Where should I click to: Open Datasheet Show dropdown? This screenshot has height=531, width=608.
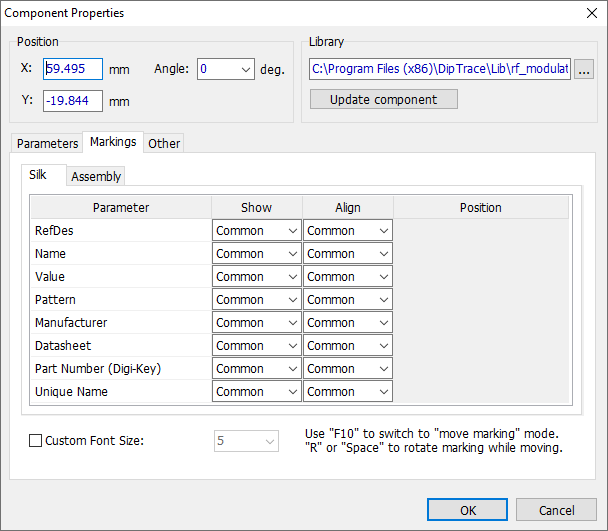tap(257, 346)
